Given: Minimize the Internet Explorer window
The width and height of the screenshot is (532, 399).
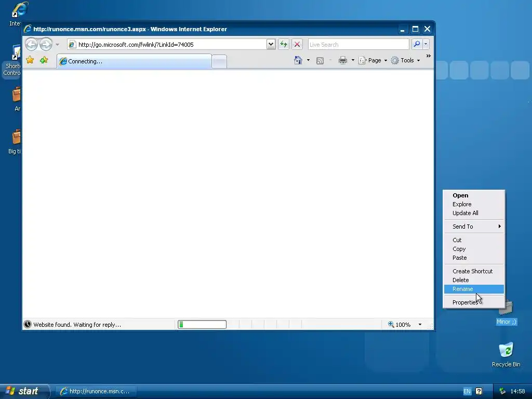Looking at the screenshot, I should pos(403,29).
